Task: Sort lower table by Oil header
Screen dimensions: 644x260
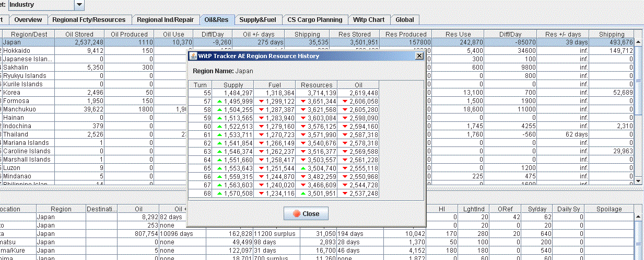Action: (138, 209)
